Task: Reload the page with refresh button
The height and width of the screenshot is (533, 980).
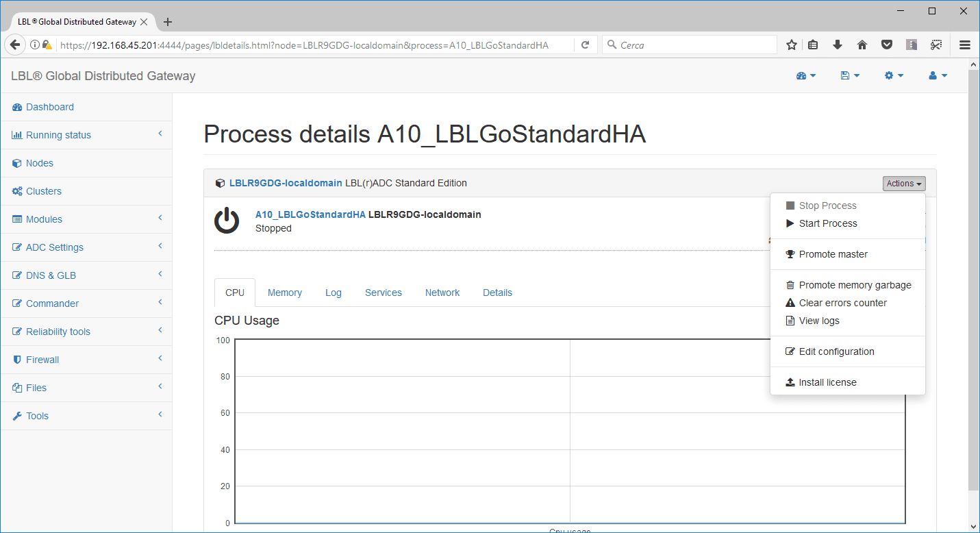Action: pyautogui.click(x=586, y=45)
